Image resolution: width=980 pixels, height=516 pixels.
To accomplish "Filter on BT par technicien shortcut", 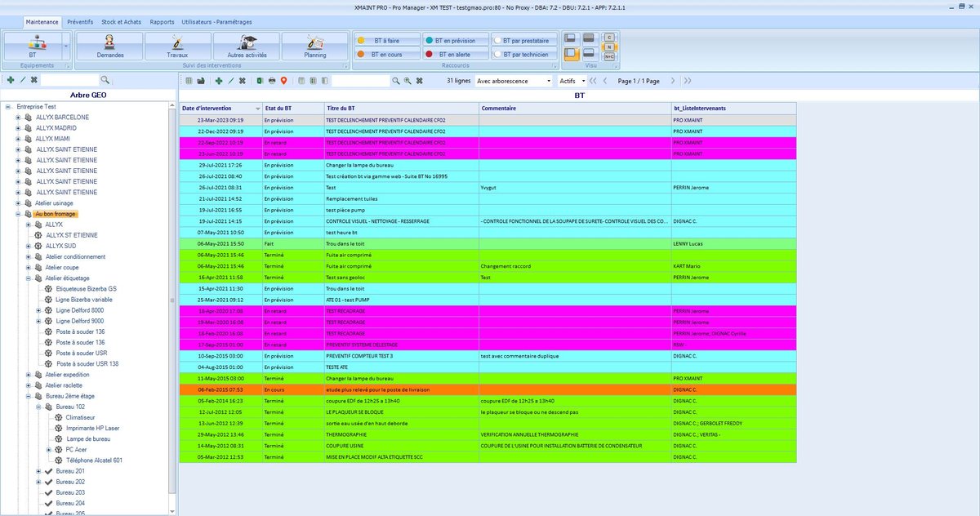I will tap(523, 54).
